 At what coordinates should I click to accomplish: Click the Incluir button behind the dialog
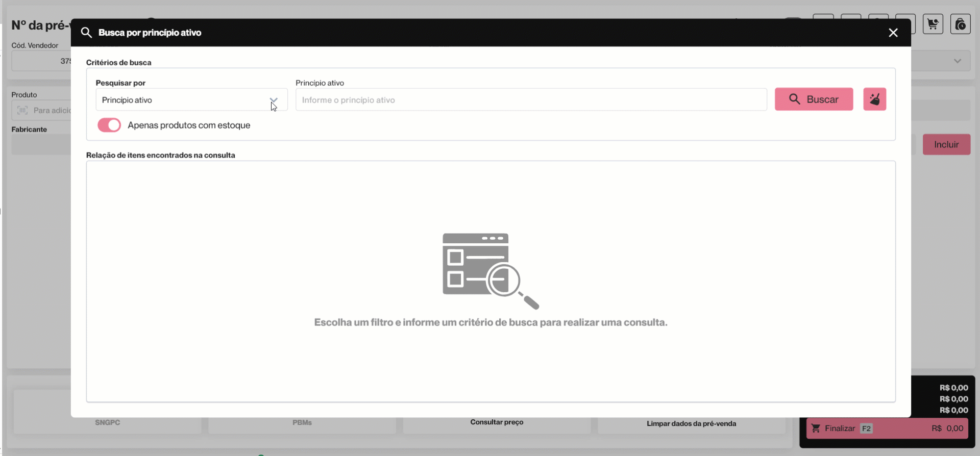pyautogui.click(x=946, y=144)
